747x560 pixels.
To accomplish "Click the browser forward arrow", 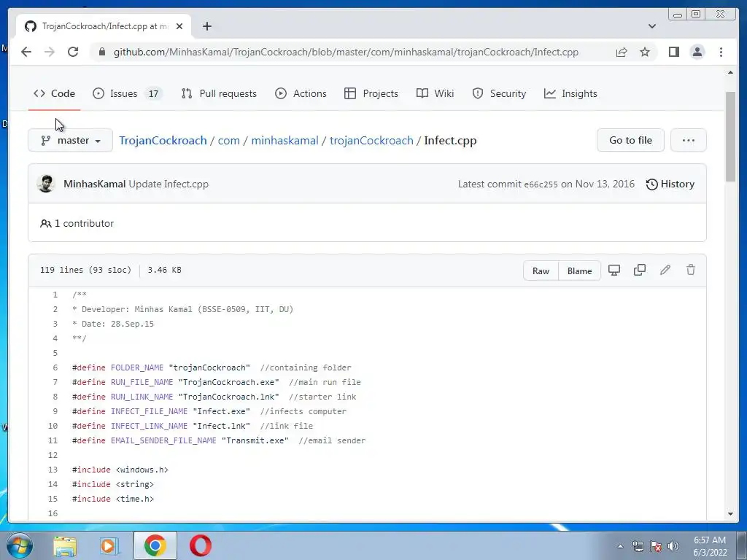I will [x=50, y=52].
